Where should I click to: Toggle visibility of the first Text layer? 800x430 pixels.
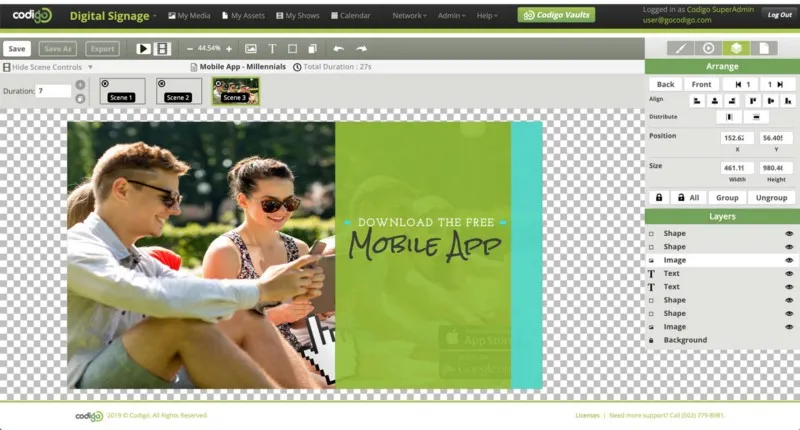[x=789, y=273]
